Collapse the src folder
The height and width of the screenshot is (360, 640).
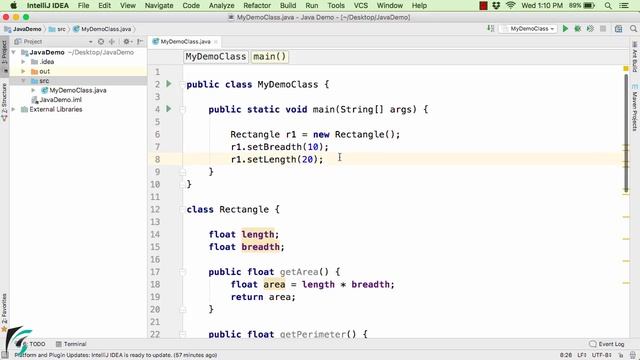click(23, 81)
